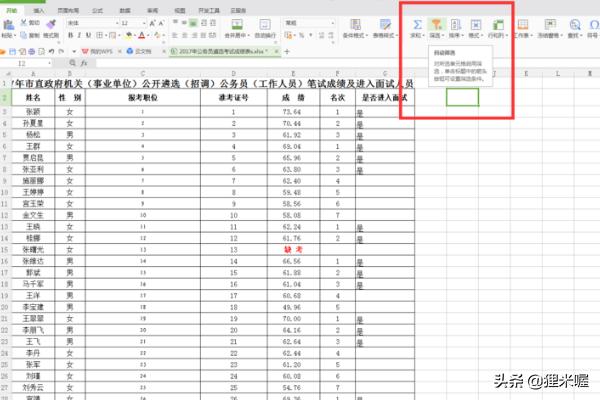Viewport: 600px width, 400px height.
Task: Click the Redo arrow
Action: tap(61, 51)
